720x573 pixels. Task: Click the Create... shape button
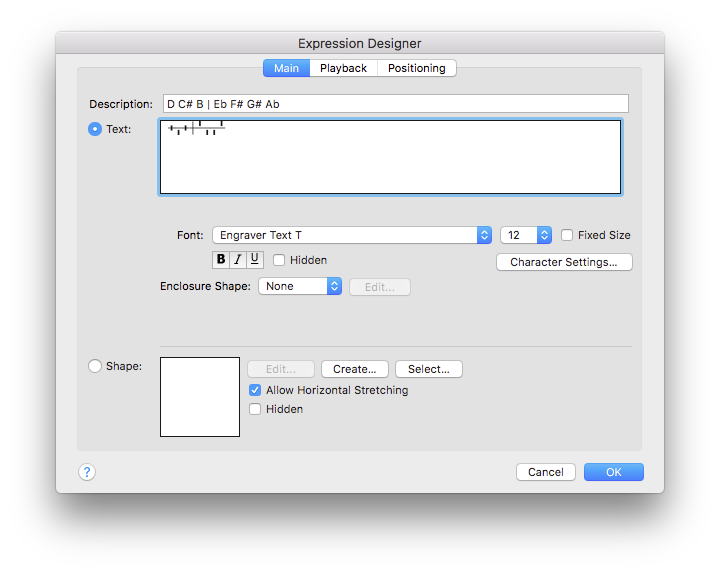click(x=354, y=369)
